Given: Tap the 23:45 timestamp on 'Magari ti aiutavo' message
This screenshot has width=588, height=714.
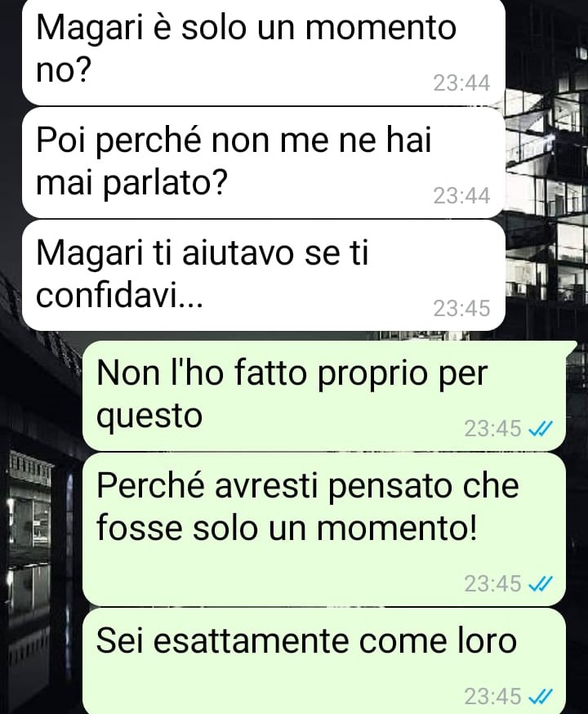Looking at the screenshot, I should coord(461,308).
